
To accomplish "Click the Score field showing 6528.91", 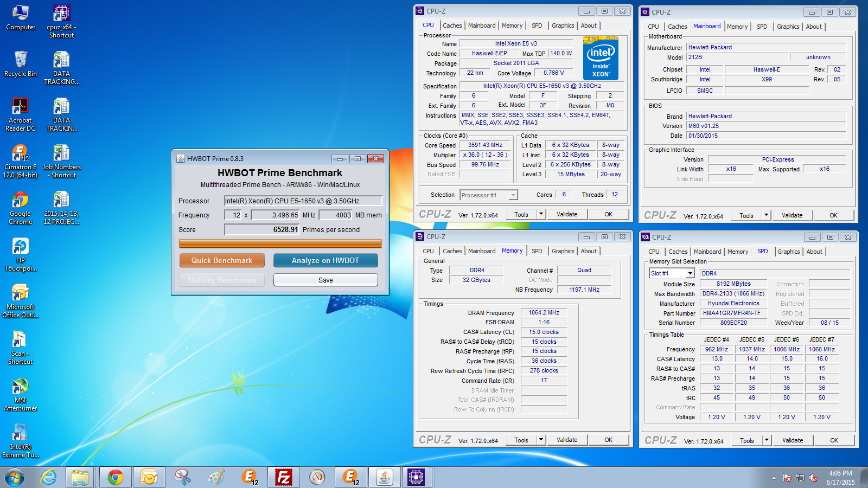I will [x=263, y=229].
